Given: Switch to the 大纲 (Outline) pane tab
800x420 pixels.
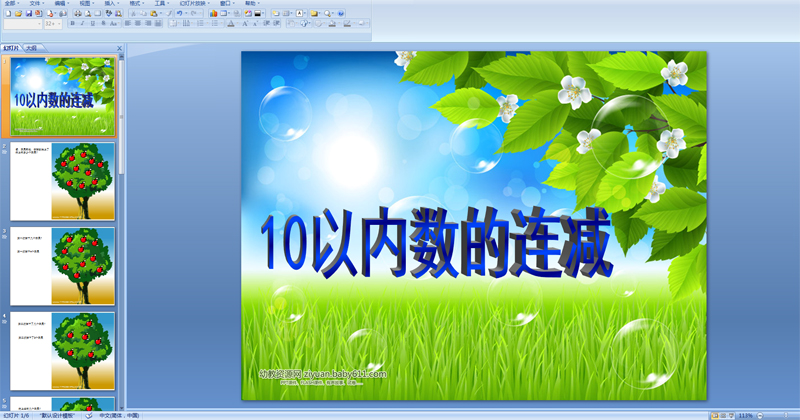Looking at the screenshot, I should (x=32, y=48).
